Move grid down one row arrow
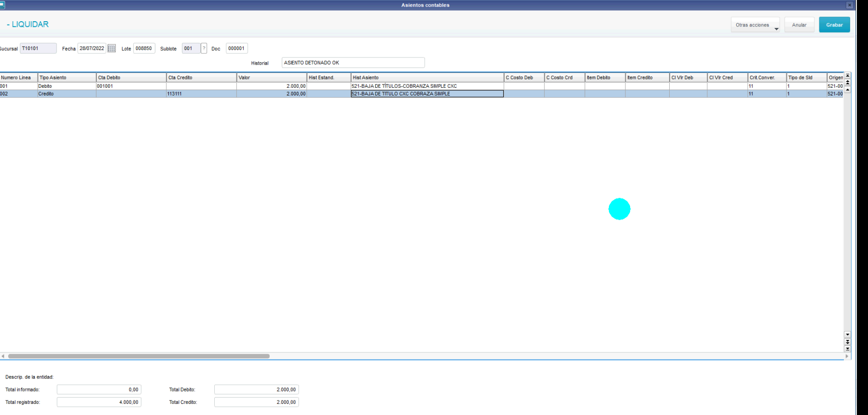Screen dimensions: 868x415 tap(847, 334)
